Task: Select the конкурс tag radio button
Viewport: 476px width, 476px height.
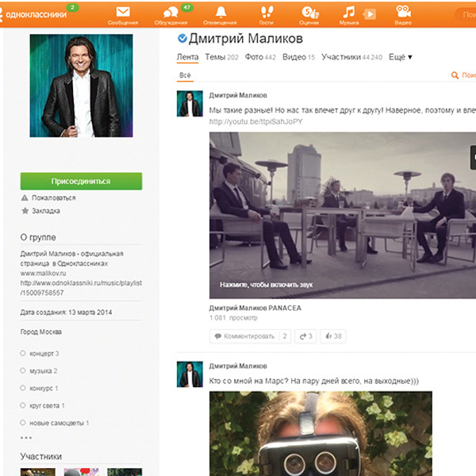Action: click(22, 388)
